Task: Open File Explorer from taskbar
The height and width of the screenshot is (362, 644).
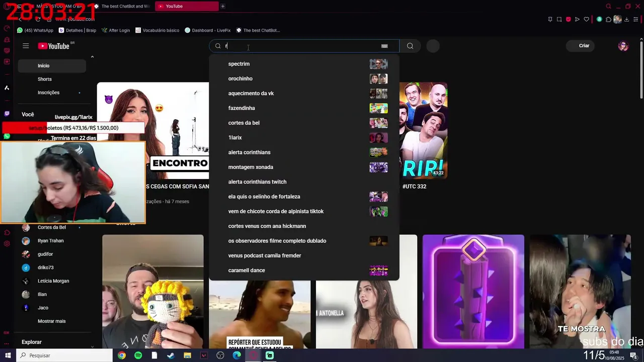Action: pos(187,355)
